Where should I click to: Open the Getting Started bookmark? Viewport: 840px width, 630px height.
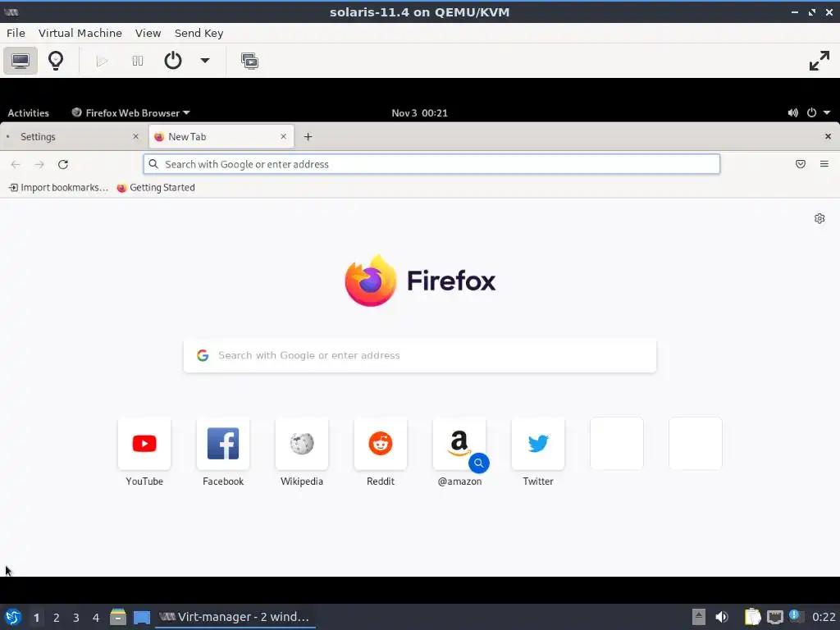coord(156,188)
